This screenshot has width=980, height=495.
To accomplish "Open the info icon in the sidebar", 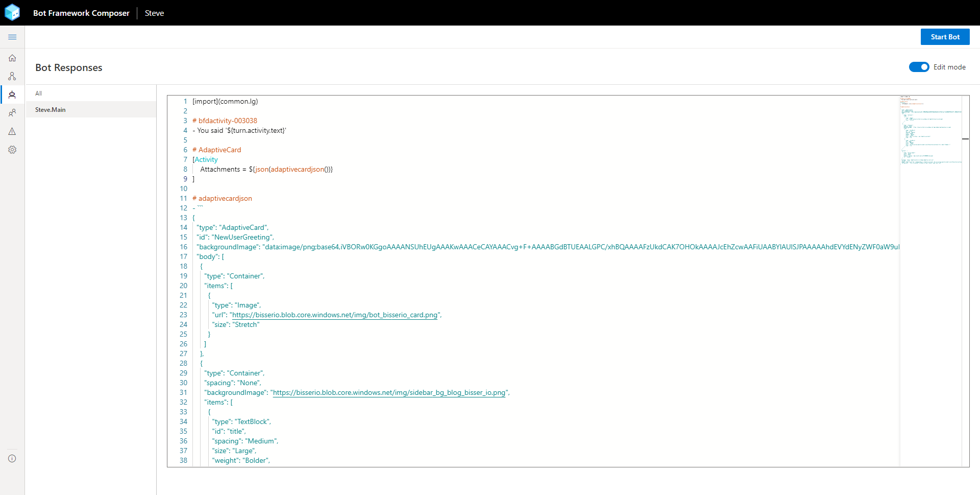I will 12,458.
